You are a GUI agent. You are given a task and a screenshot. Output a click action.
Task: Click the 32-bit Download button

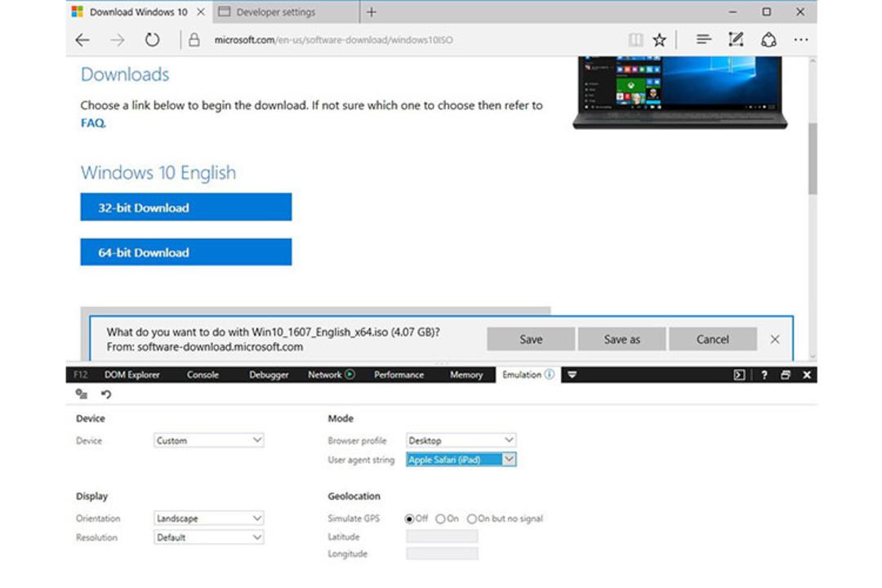186,207
